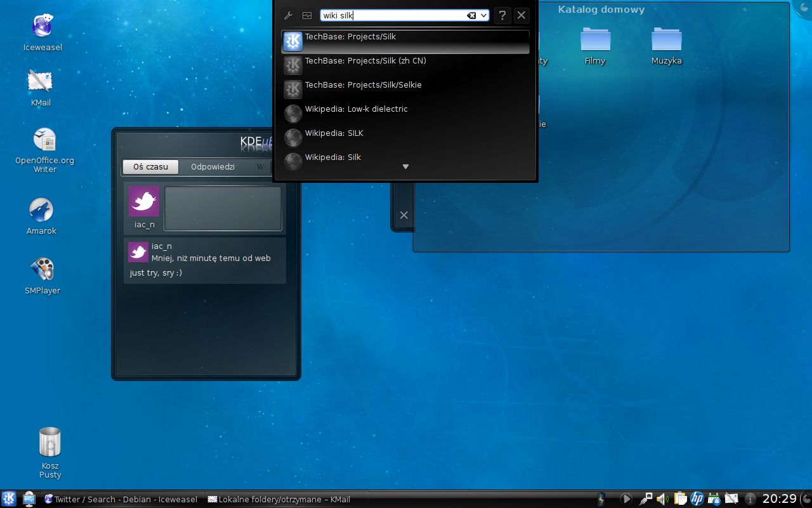Click the Katalog domowy widget title
812x508 pixels.
click(x=601, y=10)
